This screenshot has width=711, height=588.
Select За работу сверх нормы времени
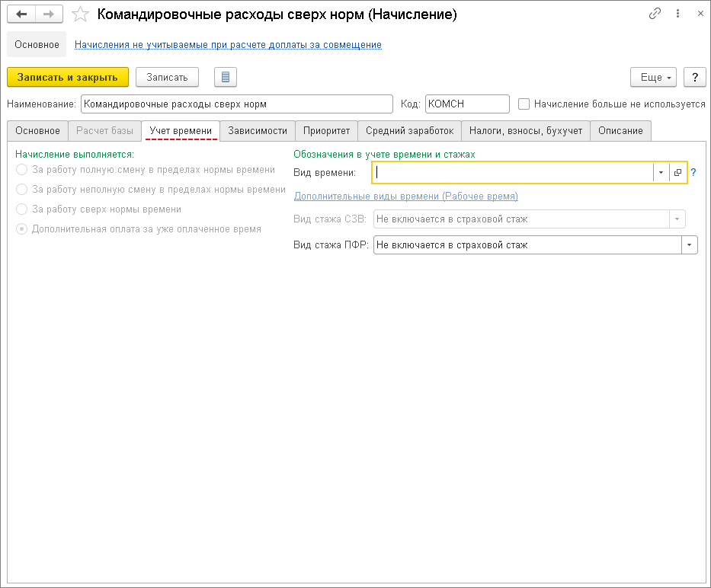coord(22,209)
